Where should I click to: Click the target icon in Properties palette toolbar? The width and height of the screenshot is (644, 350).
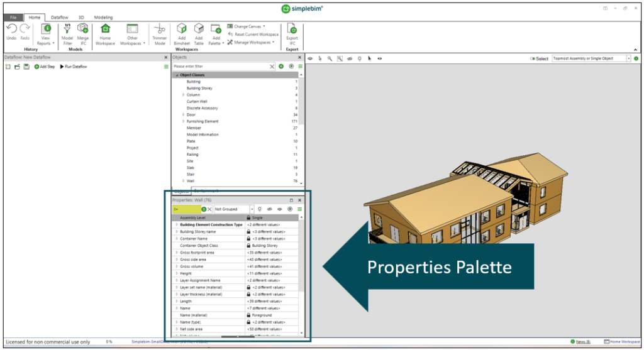(x=290, y=209)
